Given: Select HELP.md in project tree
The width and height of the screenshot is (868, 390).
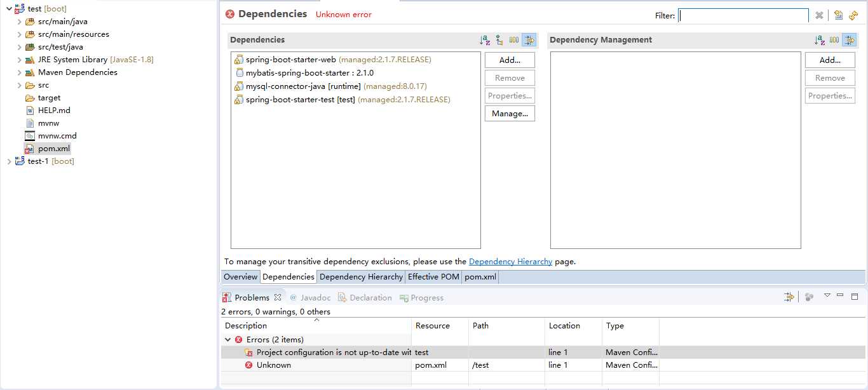Looking at the screenshot, I should click(x=54, y=111).
